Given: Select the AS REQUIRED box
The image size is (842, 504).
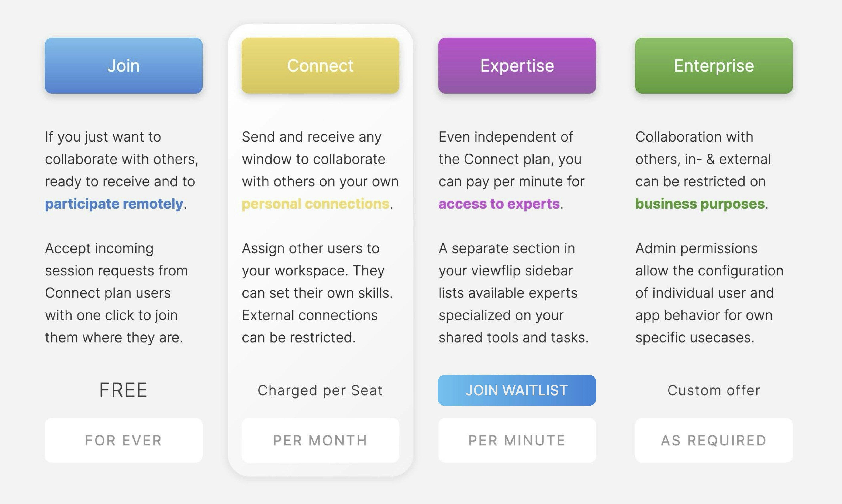Looking at the screenshot, I should [714, 440].
